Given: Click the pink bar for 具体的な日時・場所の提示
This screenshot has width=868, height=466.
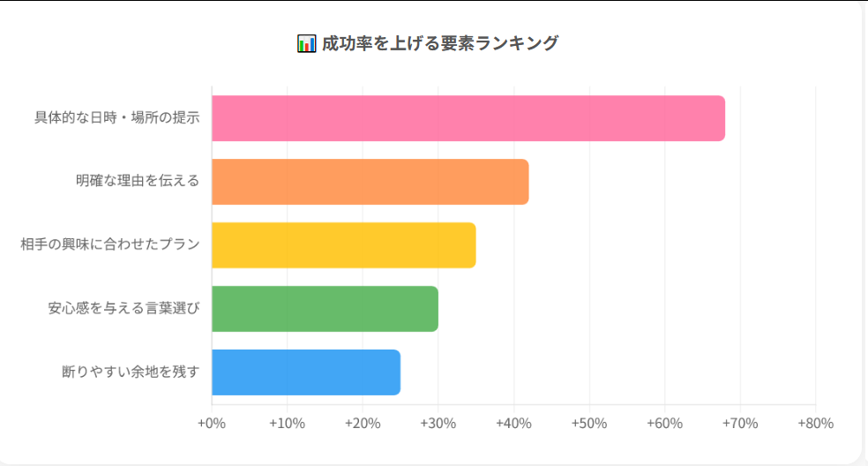Looking at the screenshot, I should tap(468, 118).
